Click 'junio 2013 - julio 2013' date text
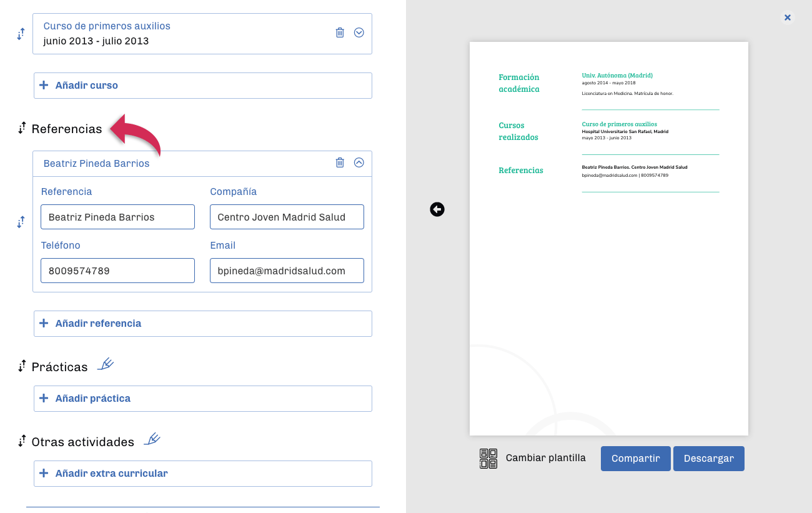Viewport: 812px width, 513px height. click(x=96, y=41)
